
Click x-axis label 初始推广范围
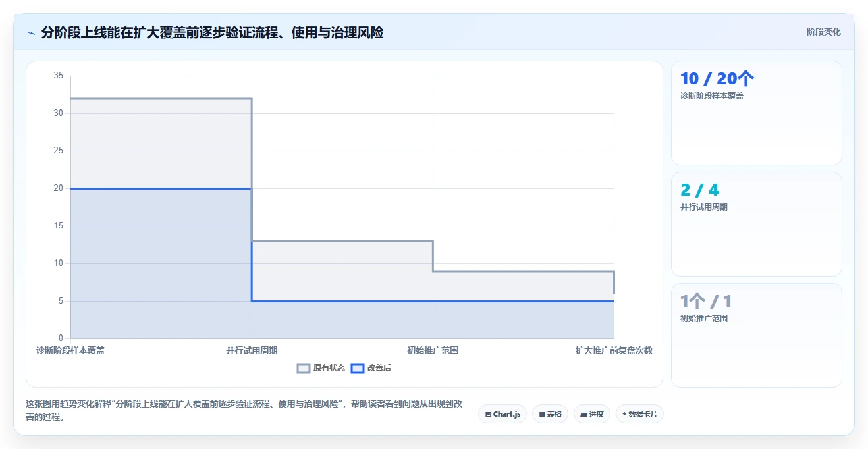coord(433,350)
